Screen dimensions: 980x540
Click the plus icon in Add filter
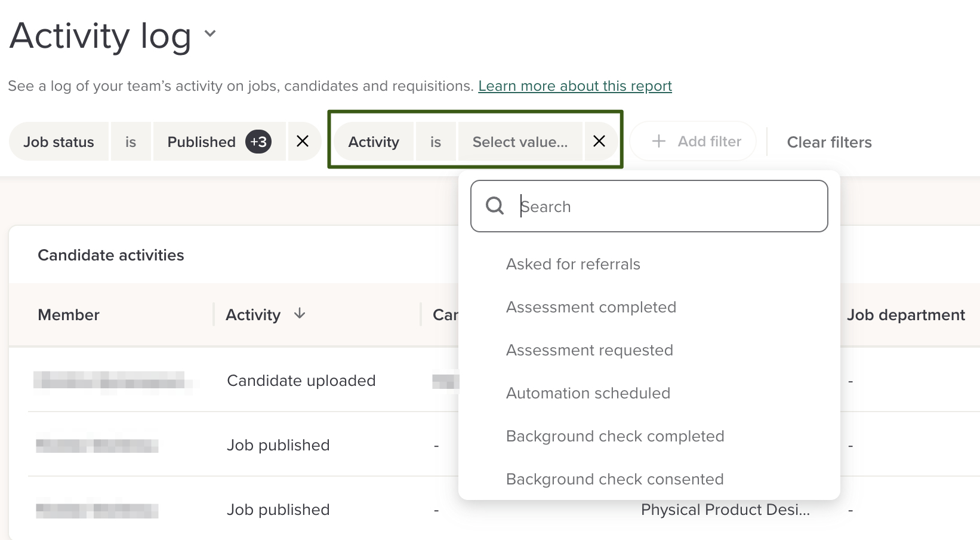point(658,142)
